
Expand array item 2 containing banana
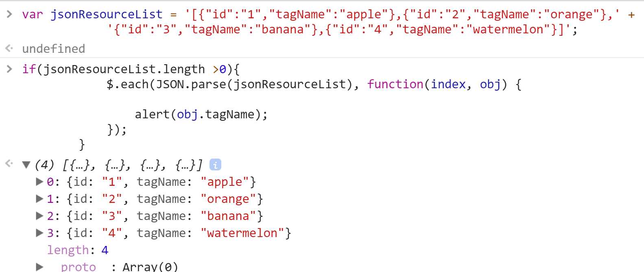(x=39, y=216)
